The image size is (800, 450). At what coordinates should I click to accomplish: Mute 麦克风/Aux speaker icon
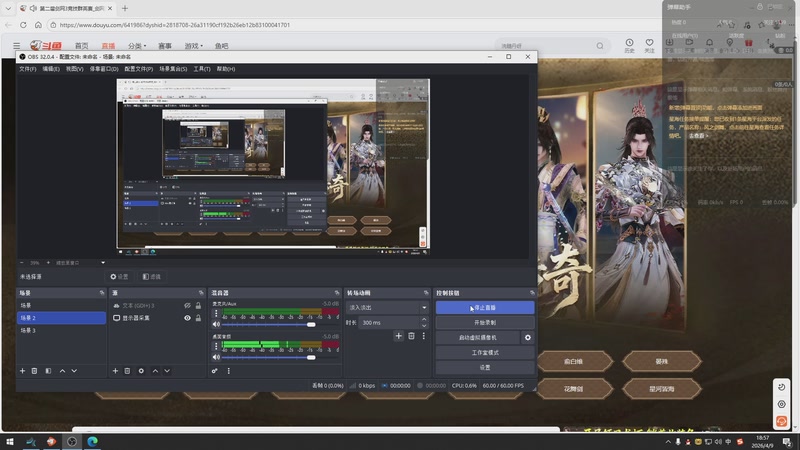point(216,324)
